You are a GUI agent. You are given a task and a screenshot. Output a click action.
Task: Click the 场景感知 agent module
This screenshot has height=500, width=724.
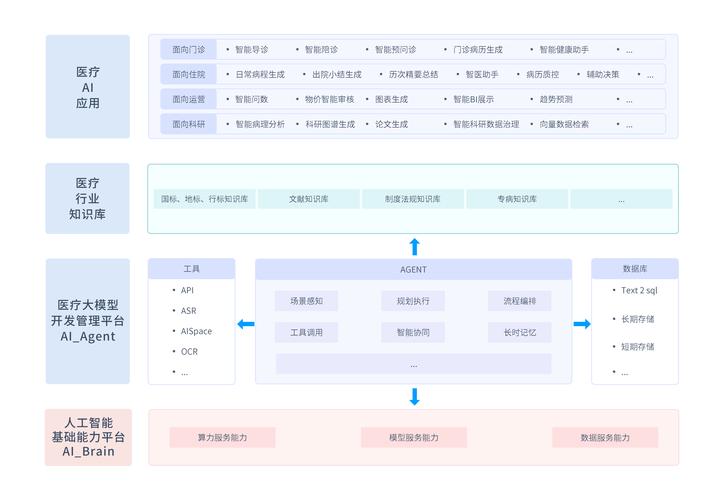point(306,301)
